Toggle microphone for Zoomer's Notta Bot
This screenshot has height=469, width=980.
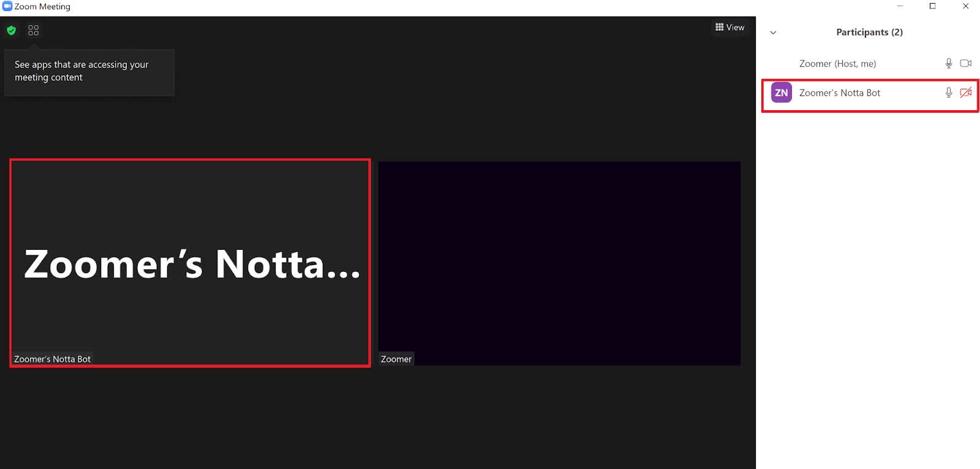tap(949, 92)
